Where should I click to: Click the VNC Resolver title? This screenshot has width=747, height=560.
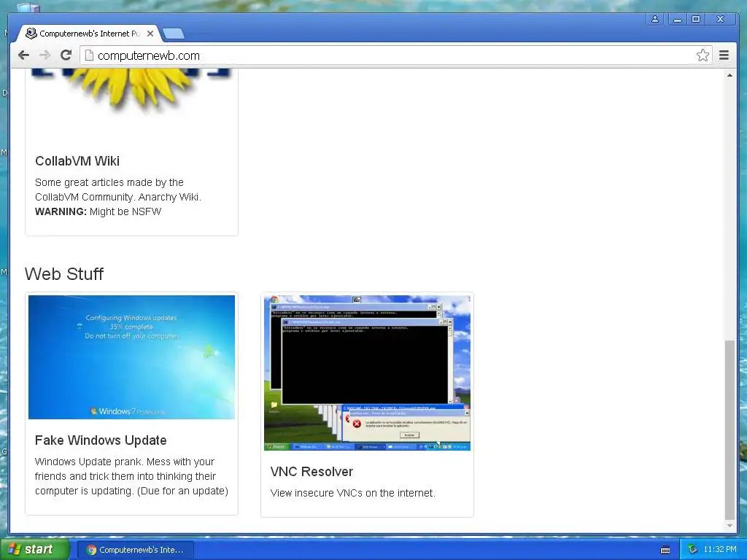(311, 472)
